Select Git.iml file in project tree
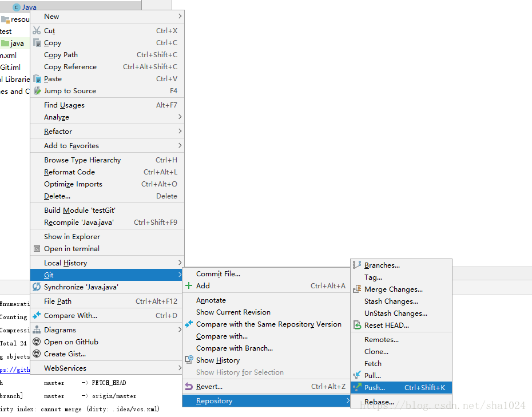Image resolution: width=532 pixels, height=417 pixels. [10, 67]
